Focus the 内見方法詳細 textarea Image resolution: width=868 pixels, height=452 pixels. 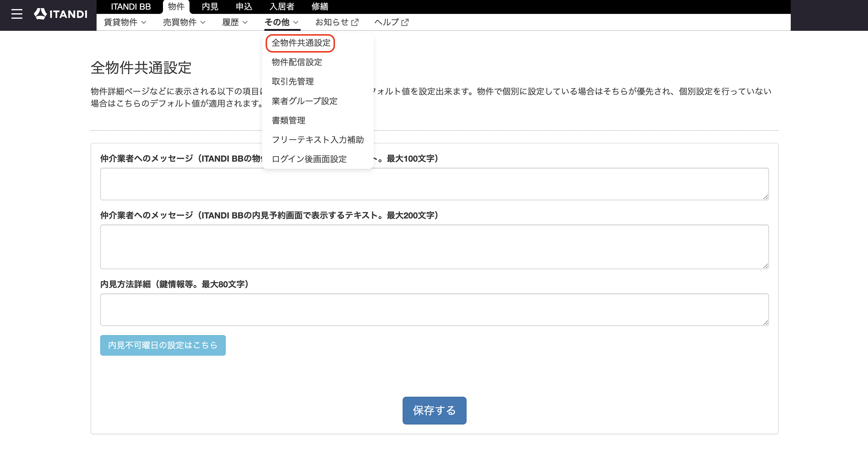click(x=434, y=310)
